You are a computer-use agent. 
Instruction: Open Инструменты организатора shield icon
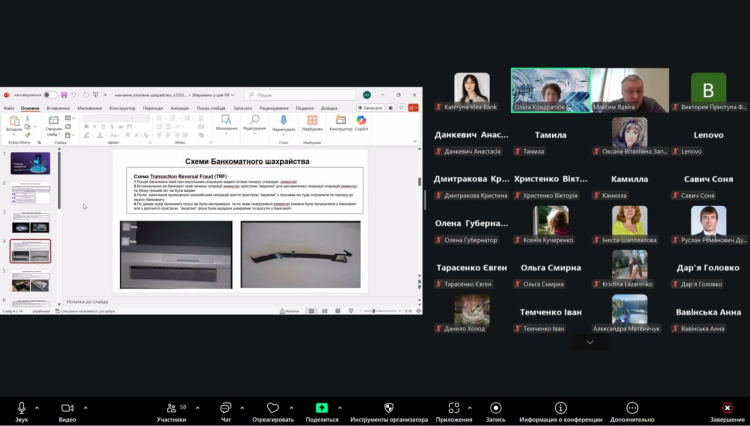(389, 408)
